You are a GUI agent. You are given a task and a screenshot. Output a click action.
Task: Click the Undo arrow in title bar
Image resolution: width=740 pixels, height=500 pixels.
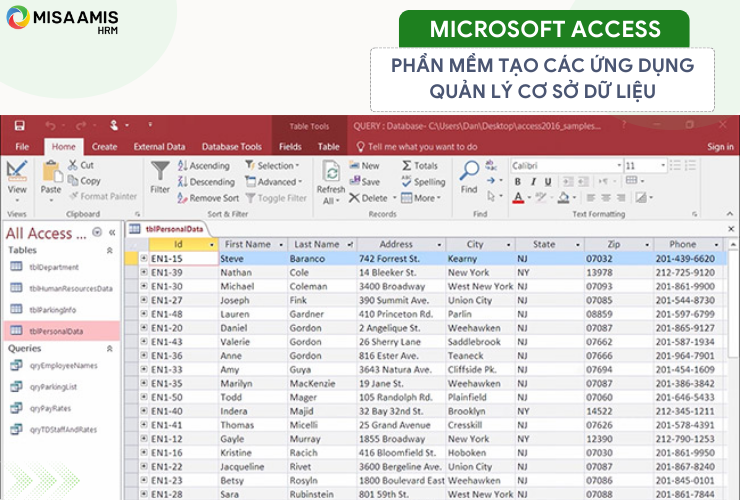pos(50,126)
